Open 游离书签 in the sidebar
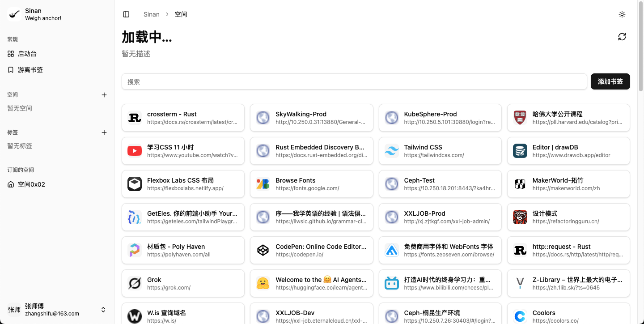Image resolution: width=644 pixels, height=324 pixels. pyautogui.click(x=57, y=70)
